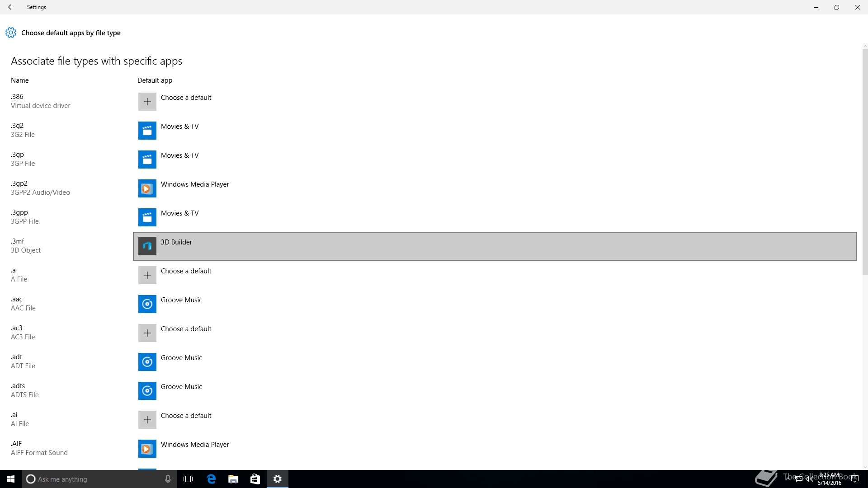Select the .AIF AIFF Format Sound entry
Image resolution: width=868 pixels, height=488 pixels.
coord(39,448)
